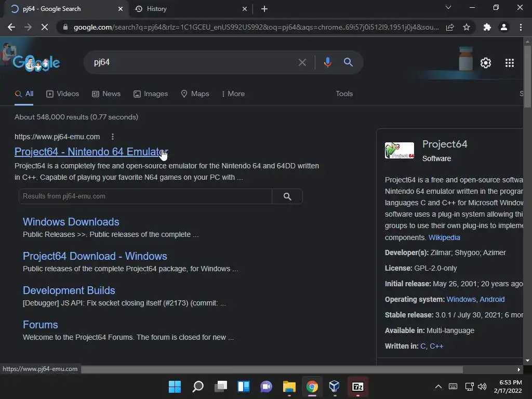This screenshot has height=399, width=532.
Task: Open options for pj64-emu.com result
Action: point(113,137)
